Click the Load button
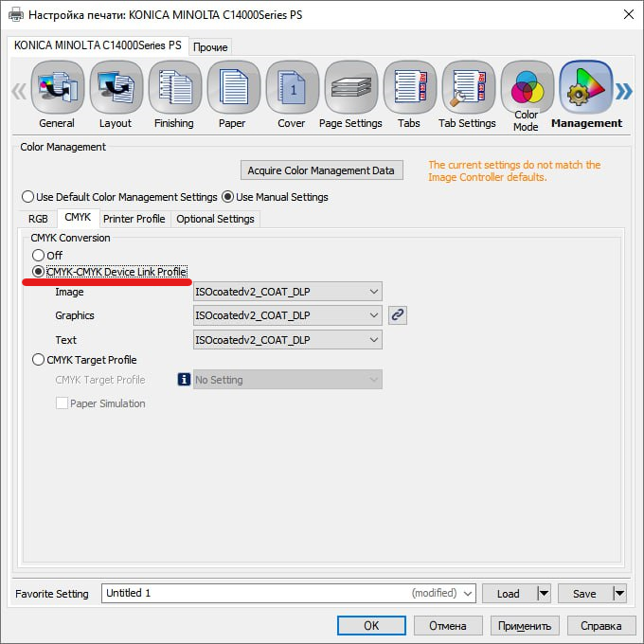Viewport: 644px width, 644px height. tap(509, 594)
